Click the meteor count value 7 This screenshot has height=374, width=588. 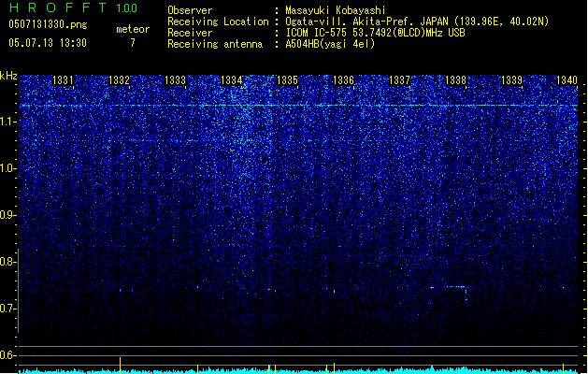click(x=133, y=43)
